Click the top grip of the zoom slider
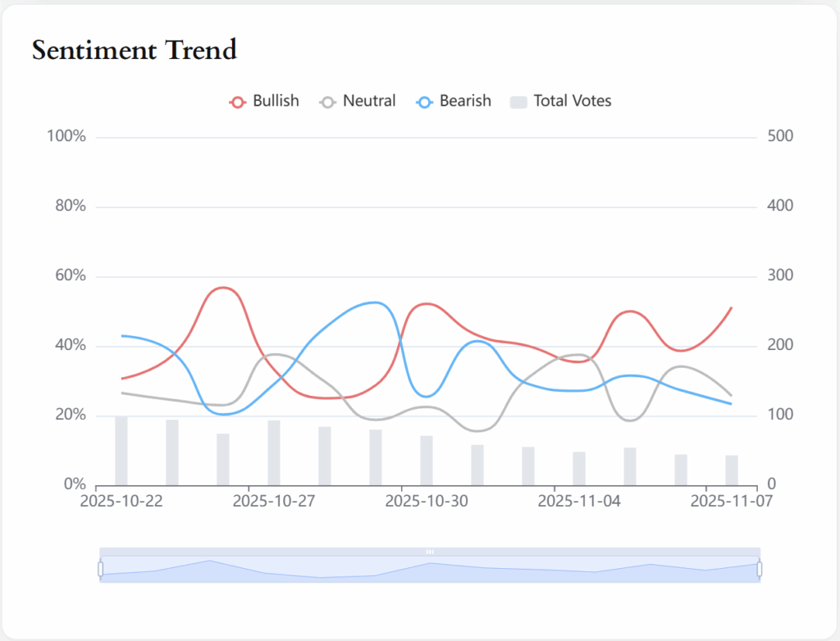The height and width of the screenshot is (641, 840). pyautogui.click(x=430, y=552)
